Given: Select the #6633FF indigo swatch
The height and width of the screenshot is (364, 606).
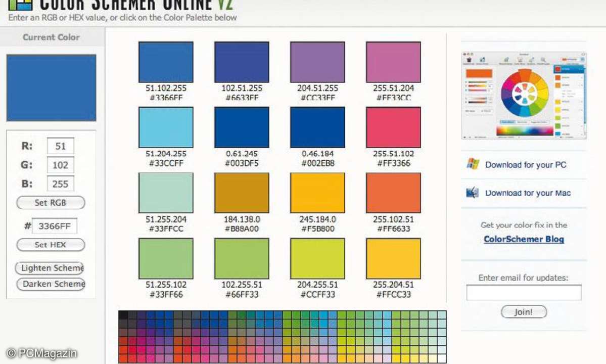Looking at the screenshot, I should (242, 62).
